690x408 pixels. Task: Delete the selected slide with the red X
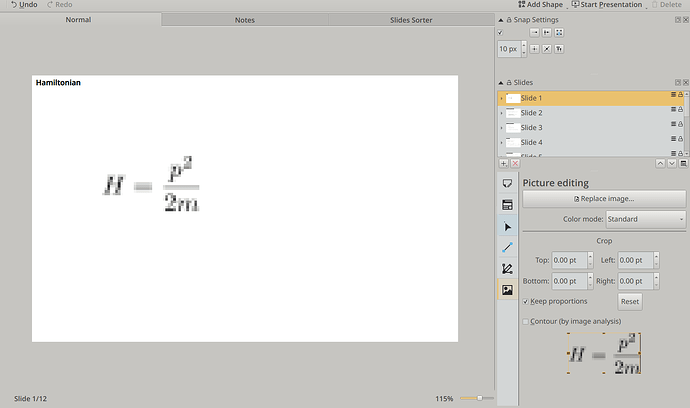click(x=515, y=163)
